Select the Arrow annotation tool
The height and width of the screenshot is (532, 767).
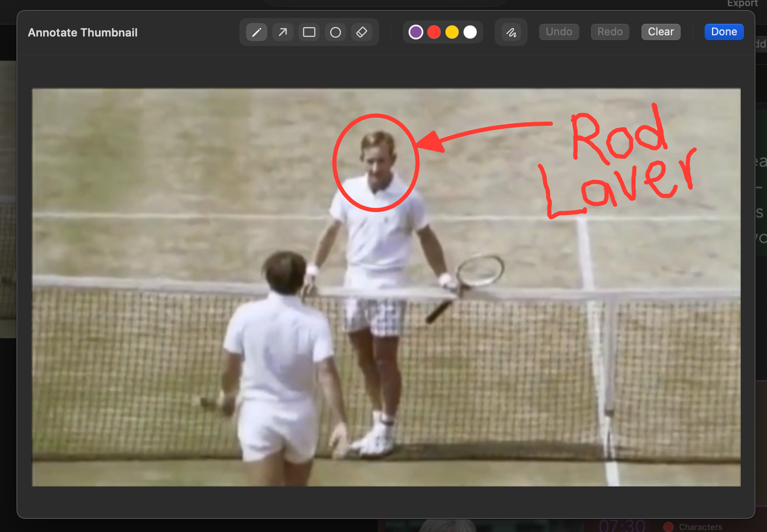pos(282,32)
